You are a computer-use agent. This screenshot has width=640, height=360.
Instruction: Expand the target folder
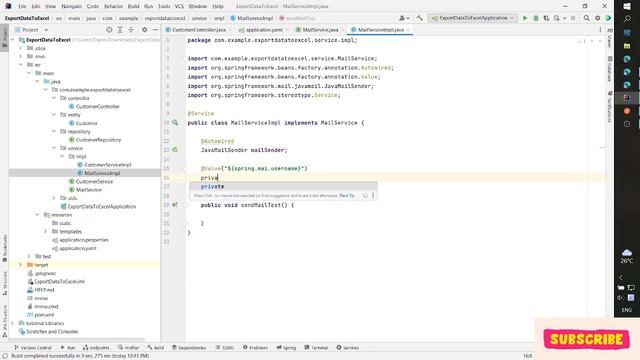pyautogui.click(x=21, y=264)
